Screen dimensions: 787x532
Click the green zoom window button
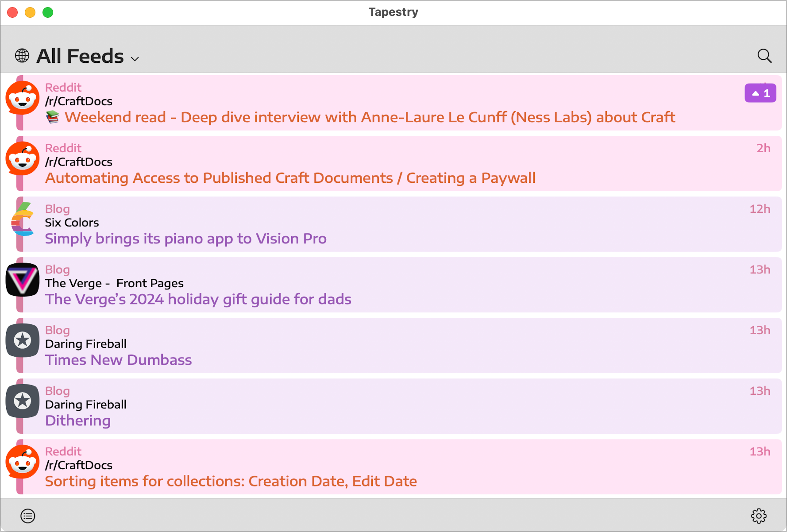click(x=48, y=12)
